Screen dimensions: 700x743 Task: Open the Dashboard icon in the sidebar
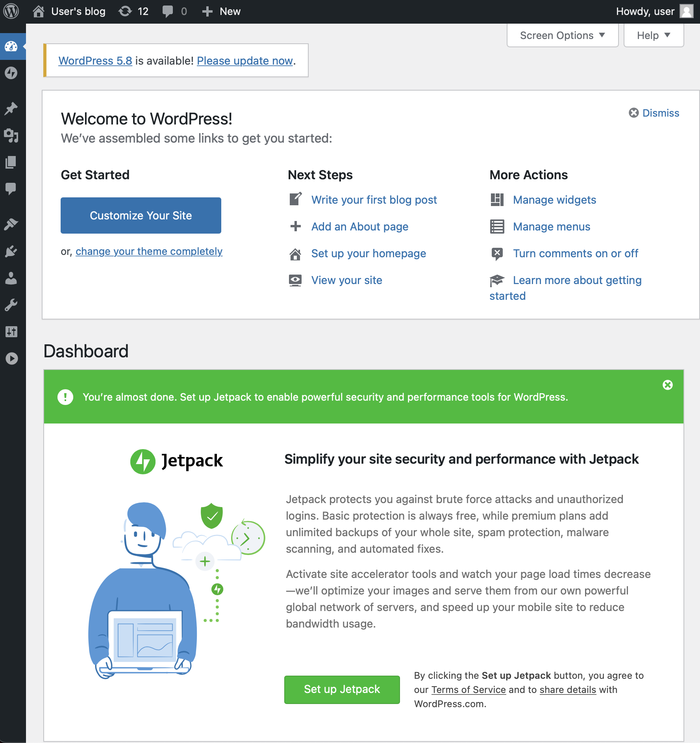click(12, 46)
